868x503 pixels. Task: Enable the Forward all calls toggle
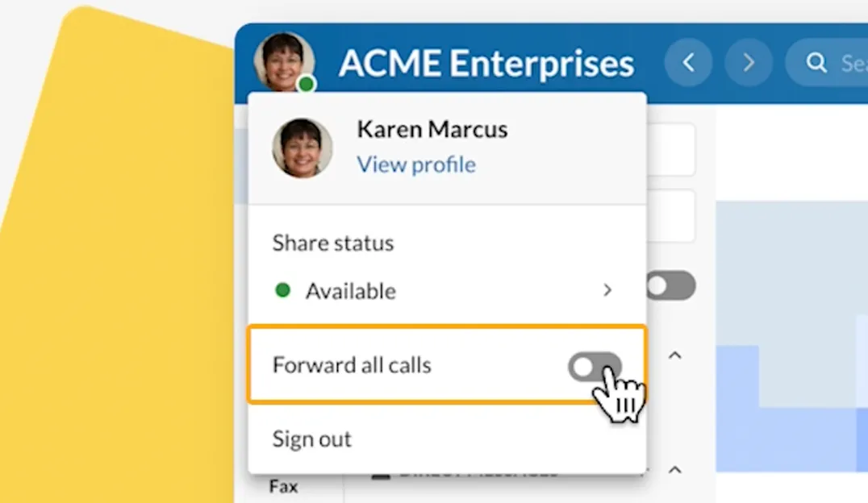click(595, 367)
